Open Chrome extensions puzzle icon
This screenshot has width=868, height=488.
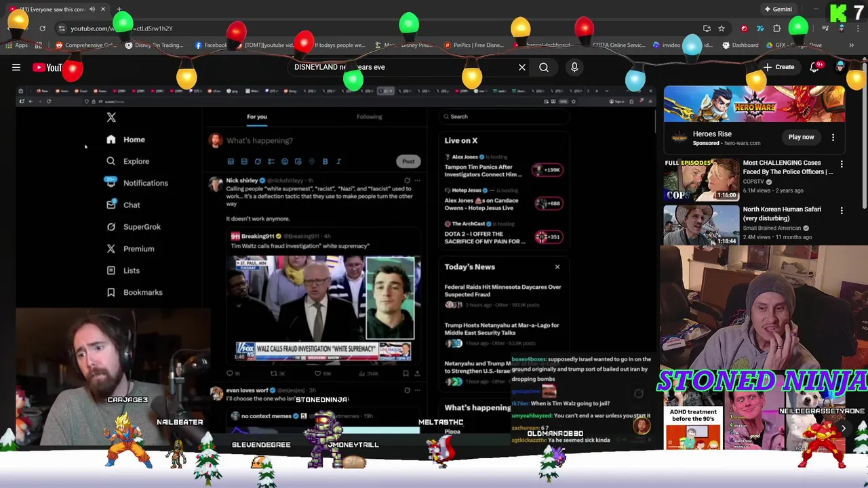(777, 28)
